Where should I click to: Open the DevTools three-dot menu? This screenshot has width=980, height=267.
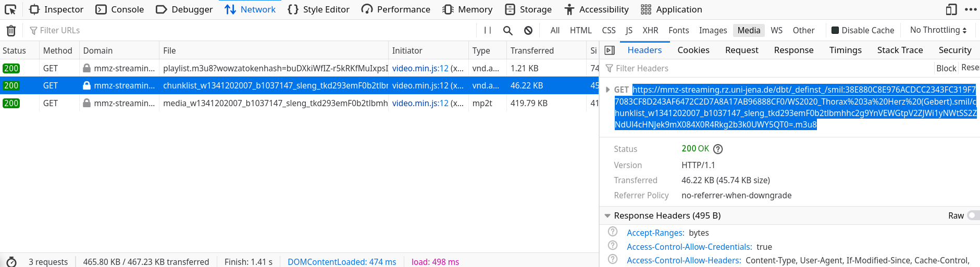(971, 9)
